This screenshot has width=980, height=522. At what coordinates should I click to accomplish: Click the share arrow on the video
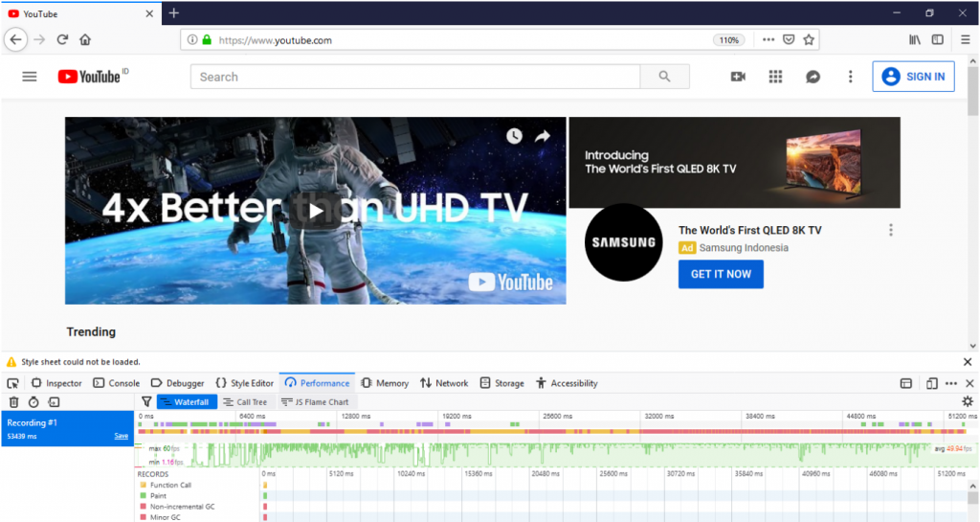[x=543, y=136]
